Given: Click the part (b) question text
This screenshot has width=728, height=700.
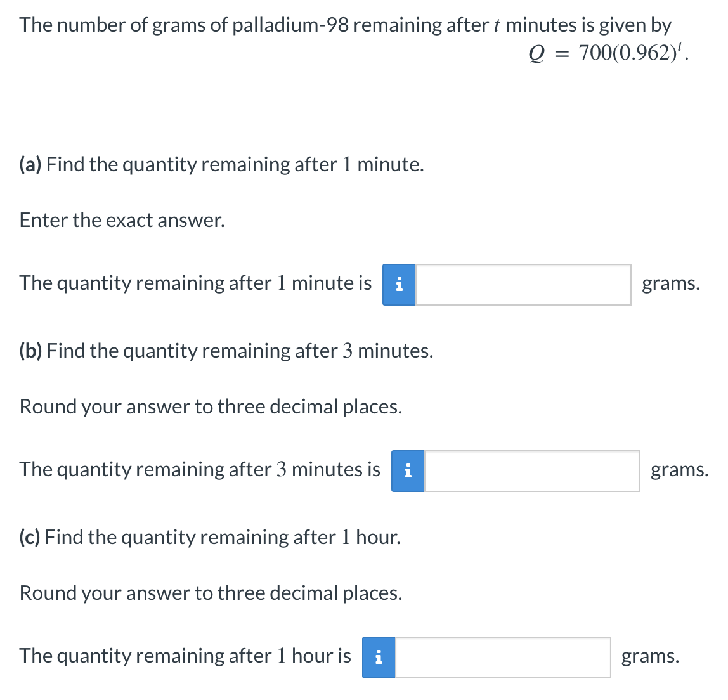Looking at the screenshot, I should (x=226, y=351).
